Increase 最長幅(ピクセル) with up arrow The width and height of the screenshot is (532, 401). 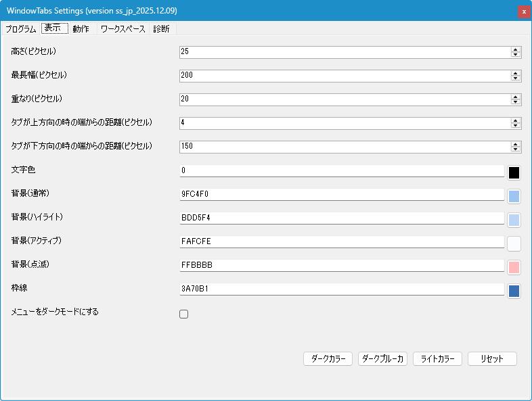515,74
